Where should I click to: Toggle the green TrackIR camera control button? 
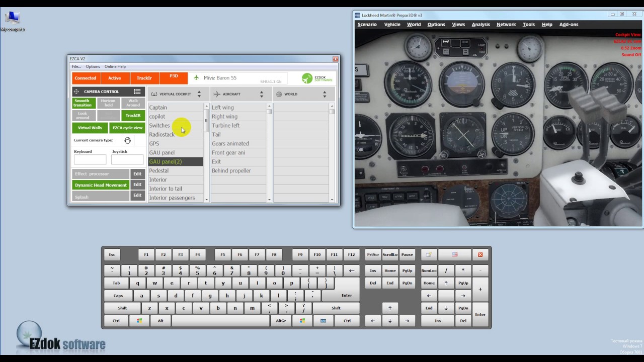click(x=133, y=116)
